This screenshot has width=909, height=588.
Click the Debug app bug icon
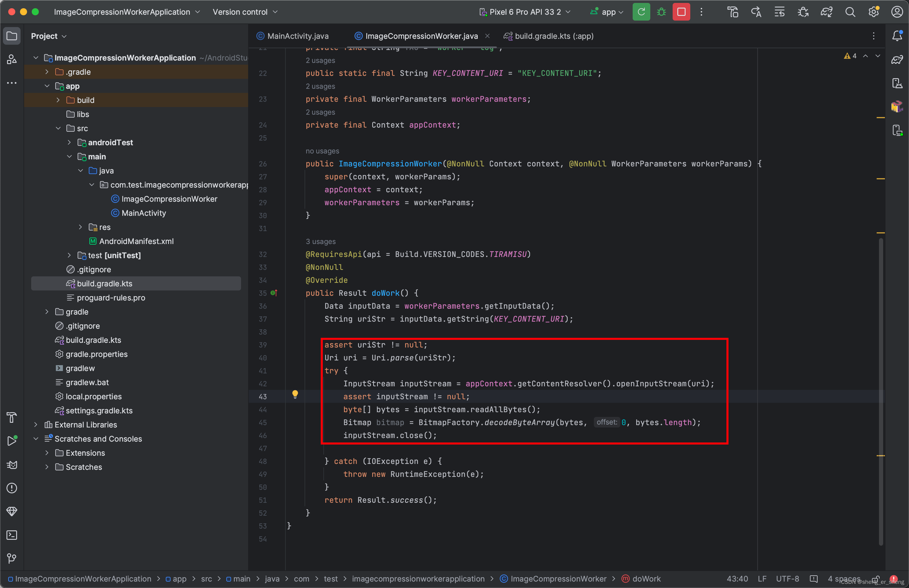[x=661, y=12]
